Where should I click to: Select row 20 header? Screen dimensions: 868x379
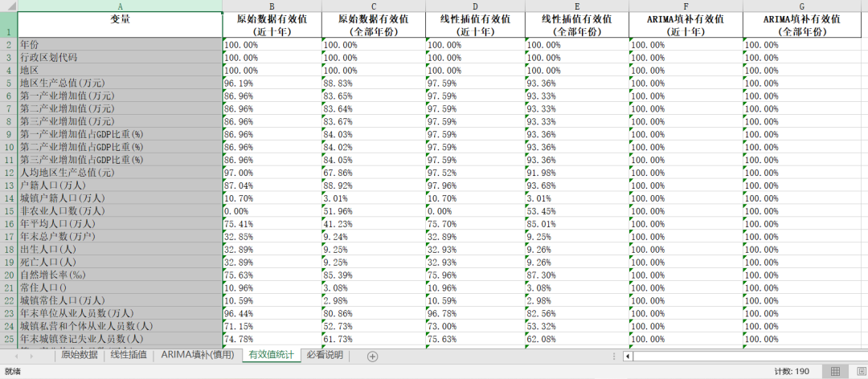point(9,275)
